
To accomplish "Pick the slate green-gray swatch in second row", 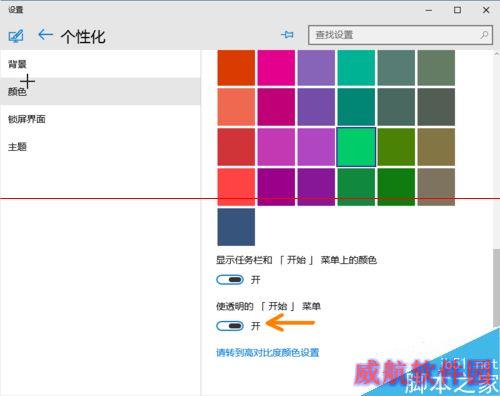I will 396,107.
